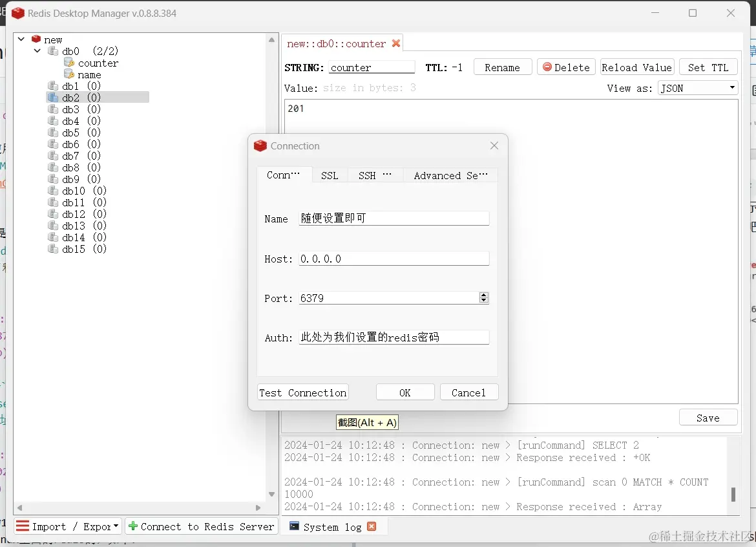The height and width of the screenshot is (547, 756).
Task: Switch to the SSL tab
Action: pyautogui.click(x=330, y=175)
